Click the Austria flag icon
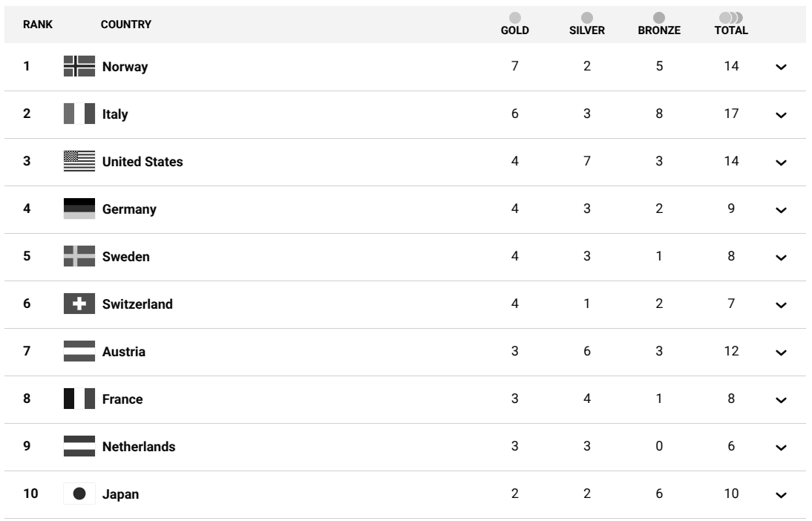The height and width of the screenshot is (521, 812). click(79, 352)
